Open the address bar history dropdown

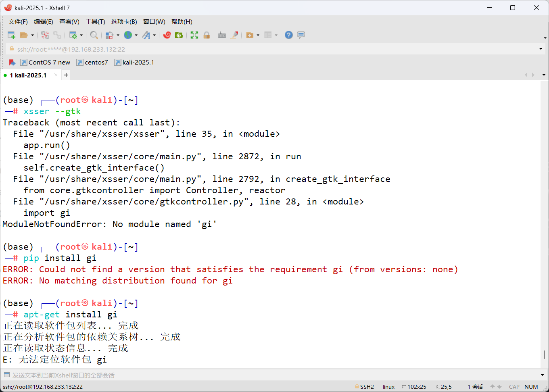(x=541, y=49)
